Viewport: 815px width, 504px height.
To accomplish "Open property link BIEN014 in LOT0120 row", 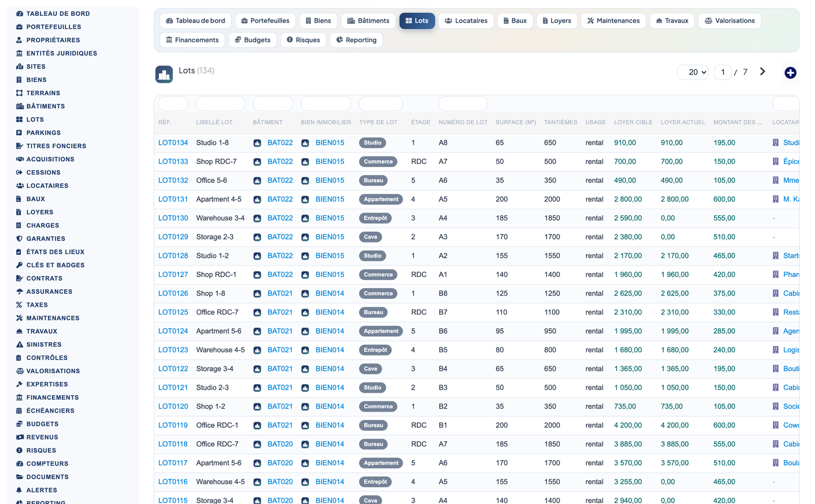I will [x=330, y=406].
